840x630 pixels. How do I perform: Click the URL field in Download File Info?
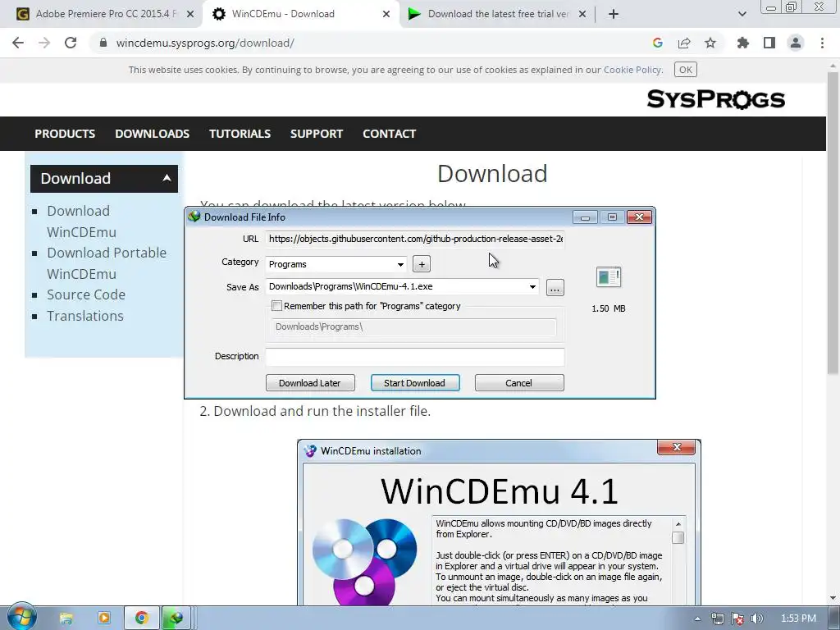click(x=414, y=239)
